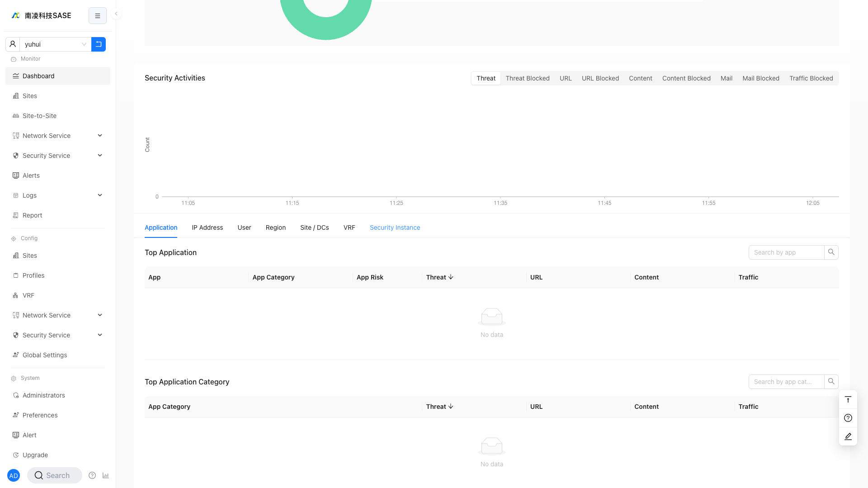
Task: Toggle the sidebar menu hamburger button
Action: tap(98, 16)
